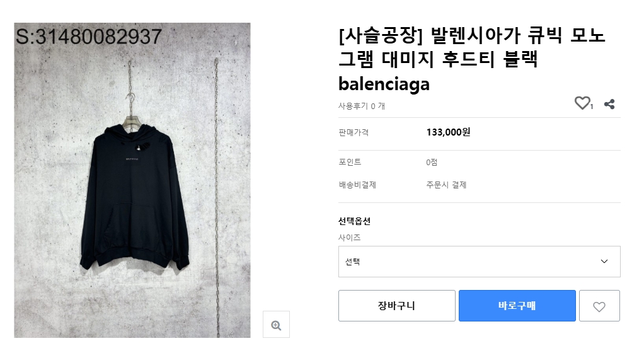The image size is (644, 353).
Task: Click the 133,000원 price text
Action: [448, 132]
